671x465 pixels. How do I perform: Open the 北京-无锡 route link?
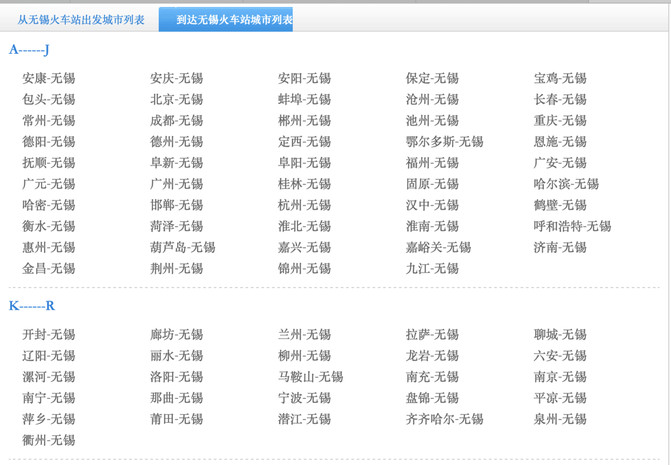[176, 100]
